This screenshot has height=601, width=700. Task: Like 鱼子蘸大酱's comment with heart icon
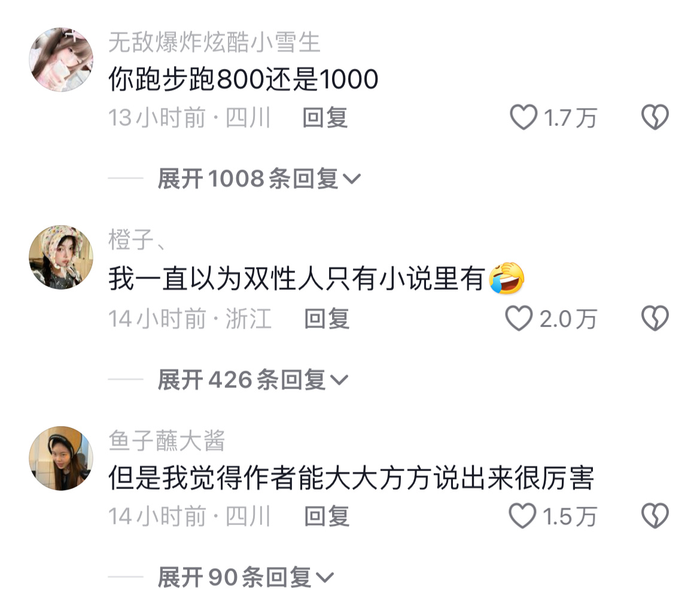click(x=522, y=516)
